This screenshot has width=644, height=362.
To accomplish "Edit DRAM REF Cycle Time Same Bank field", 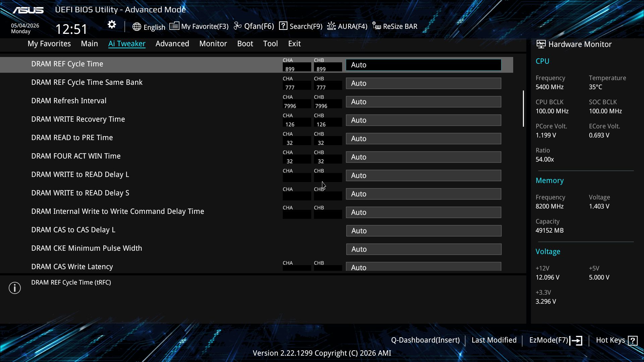I will coord(424,83).
